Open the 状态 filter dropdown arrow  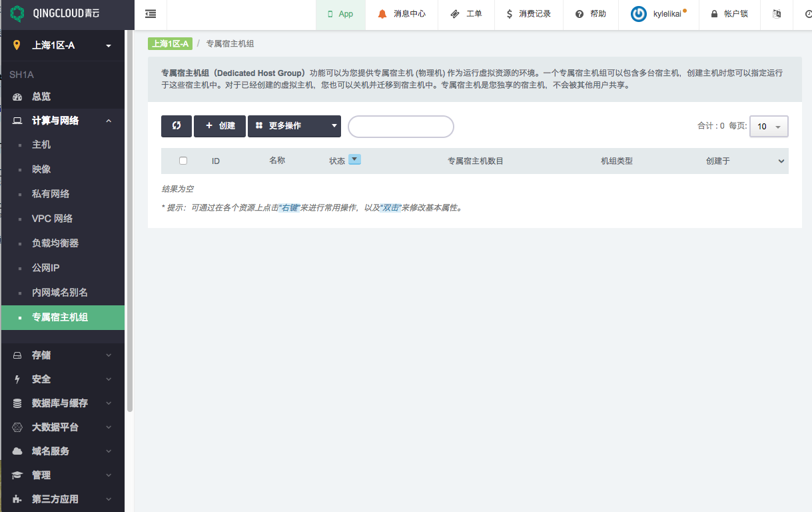pos(354,160)
